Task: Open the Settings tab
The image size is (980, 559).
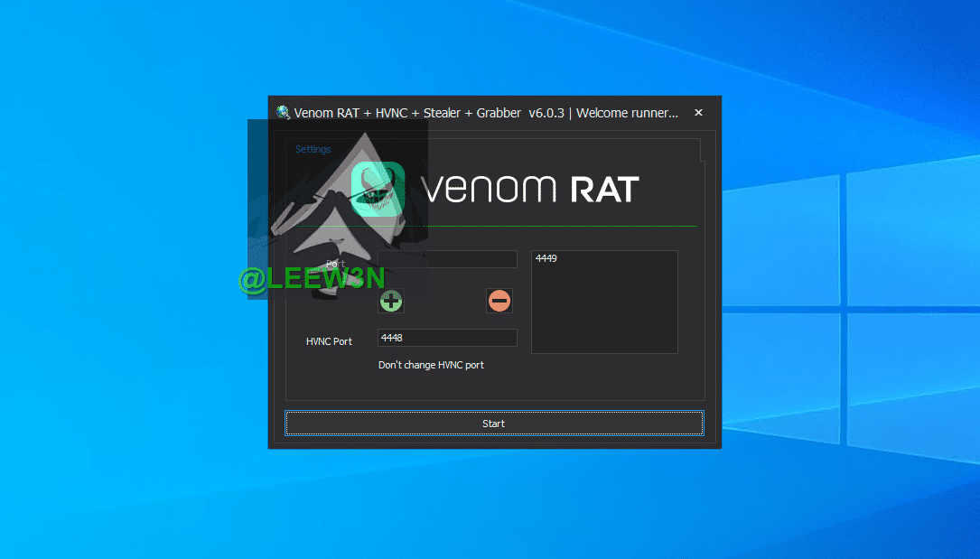Action: [313, 149]
